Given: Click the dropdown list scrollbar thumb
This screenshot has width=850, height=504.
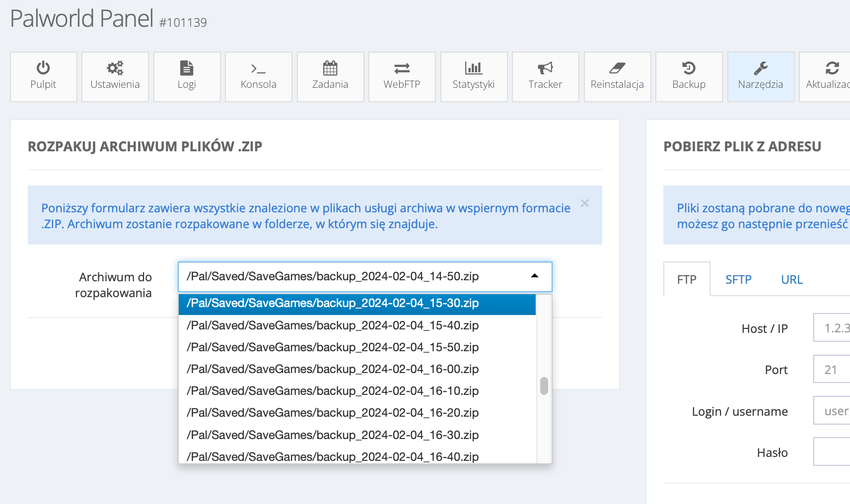Looking at the screenshot, I should 544,386.
